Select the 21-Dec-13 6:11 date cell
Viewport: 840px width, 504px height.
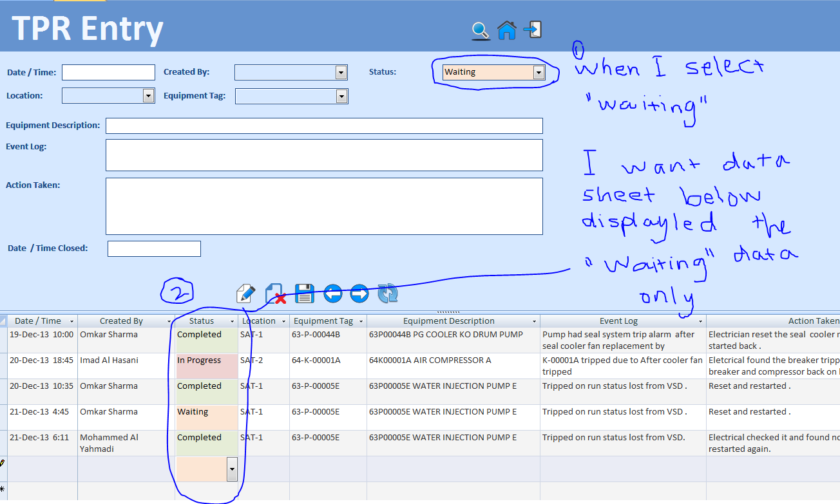[43, 443]
